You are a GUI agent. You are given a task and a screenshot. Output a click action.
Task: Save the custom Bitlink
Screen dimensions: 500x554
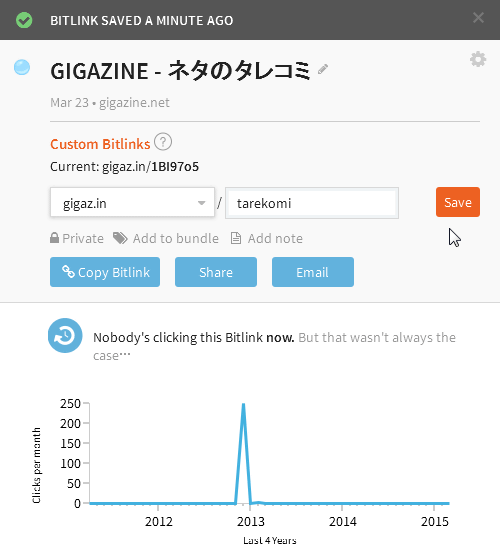pyautogui.click(x=458, y=202)
